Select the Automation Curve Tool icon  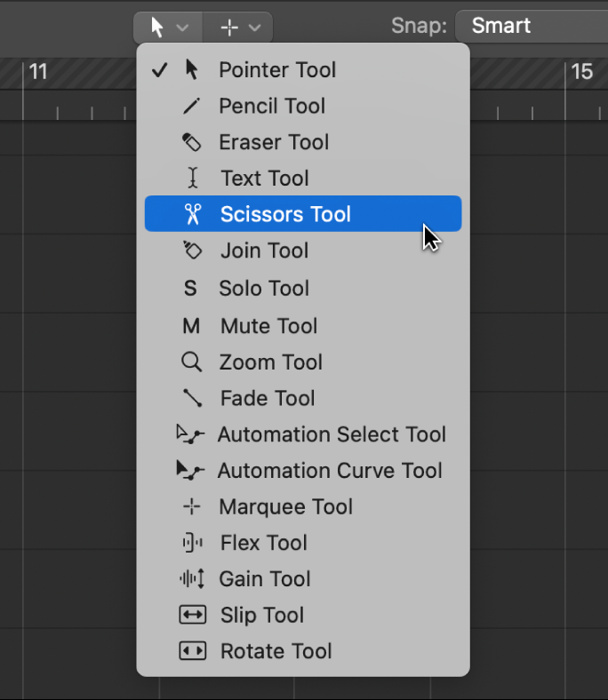click(190, 470)
